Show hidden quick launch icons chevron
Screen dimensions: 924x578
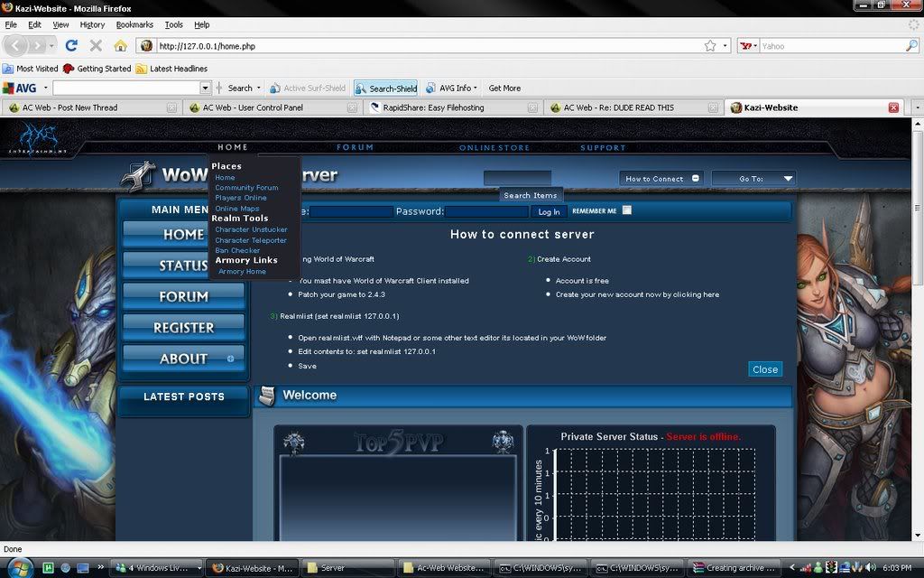[100, 567]
